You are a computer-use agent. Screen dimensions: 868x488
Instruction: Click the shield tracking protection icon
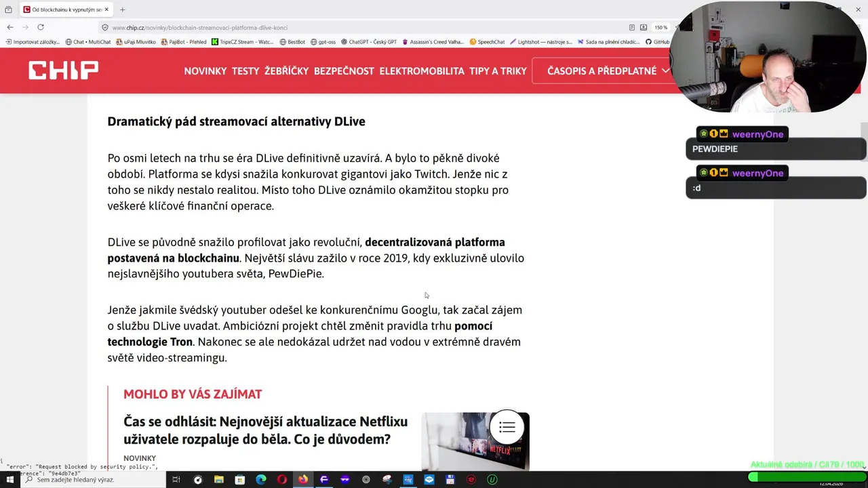[105, 28]
